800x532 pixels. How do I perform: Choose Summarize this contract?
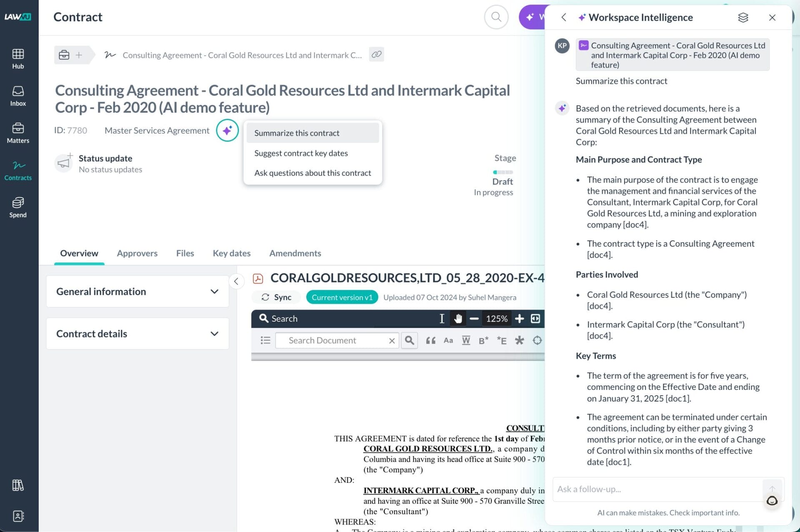pyautogui.click(x=312, y=133)
